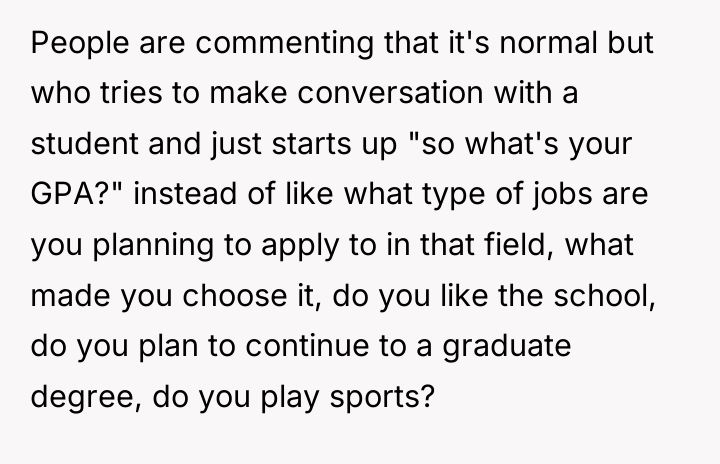
Task: Click the quoted phrase "so what's your"
Action: pyautogui.click(x=520, y=145)
